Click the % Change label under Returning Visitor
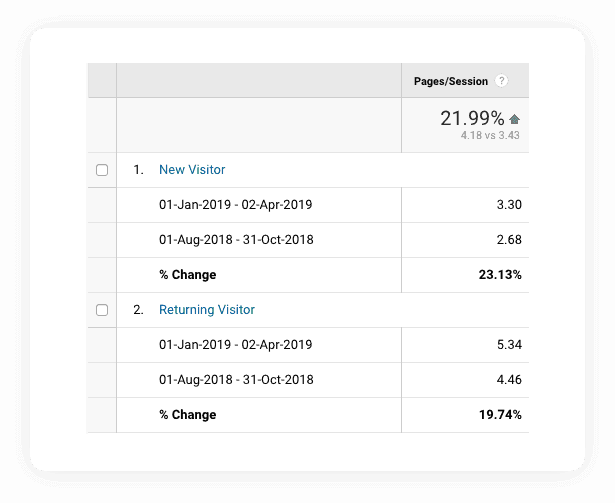Screen dimensions: 615x503 pos(187,415)
